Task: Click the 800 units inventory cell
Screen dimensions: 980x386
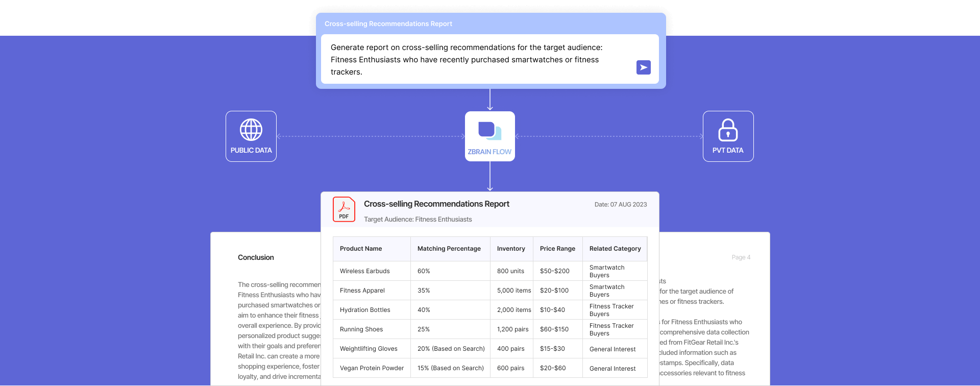Action: coord(510,271)
